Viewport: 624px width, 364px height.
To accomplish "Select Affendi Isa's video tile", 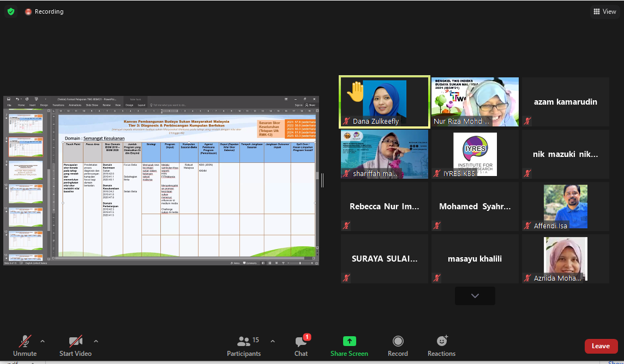I will coord(565,206).
